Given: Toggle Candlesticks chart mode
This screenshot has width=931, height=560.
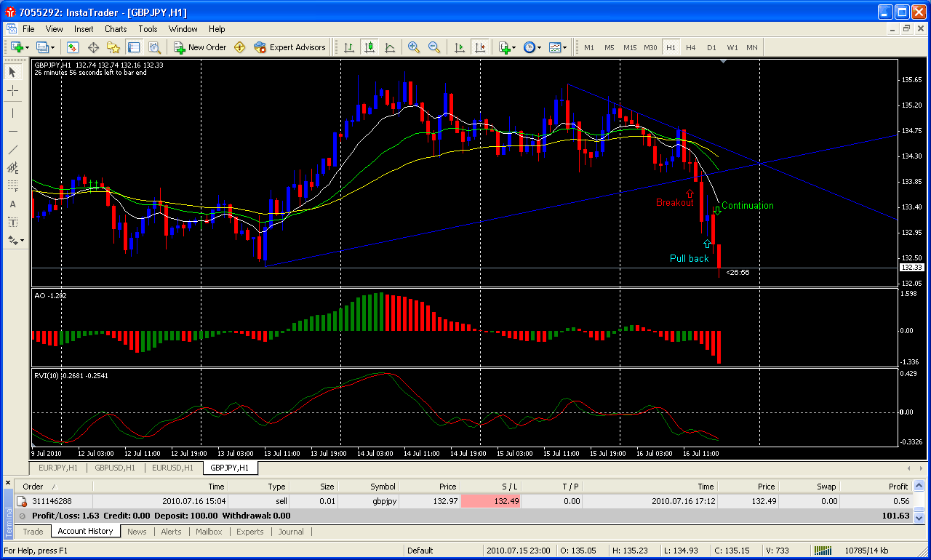Looking at the screenshot, I should [x=369, y=47].
